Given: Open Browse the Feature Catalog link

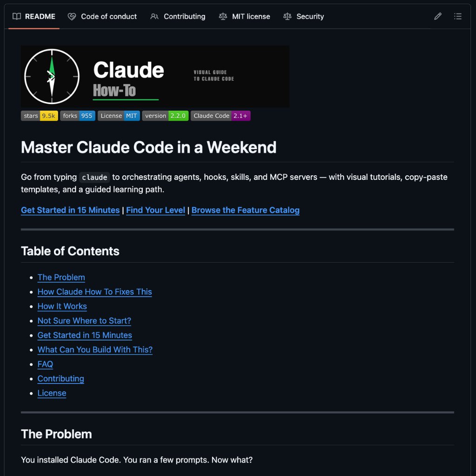Looking at the screenshot, I should (x=245, y=210).
